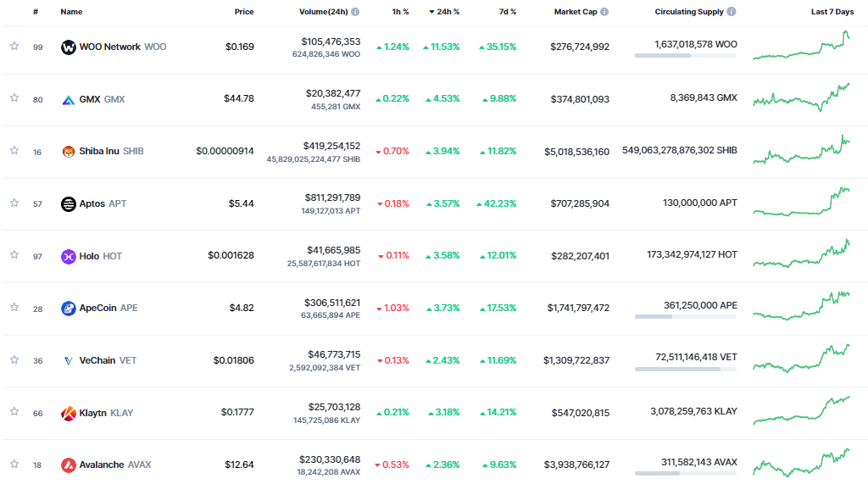Click the Shiba Inu coin logo icon
Viewport: 868px width, 484px height.
[69, 152]
